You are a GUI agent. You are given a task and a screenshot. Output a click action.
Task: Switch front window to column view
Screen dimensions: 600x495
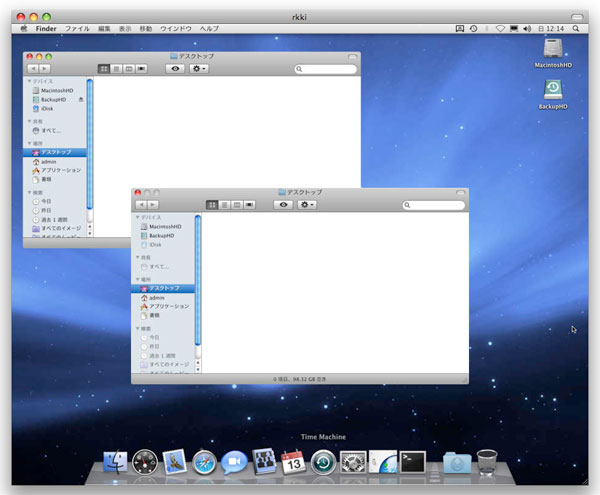click(x=237, y=205)
